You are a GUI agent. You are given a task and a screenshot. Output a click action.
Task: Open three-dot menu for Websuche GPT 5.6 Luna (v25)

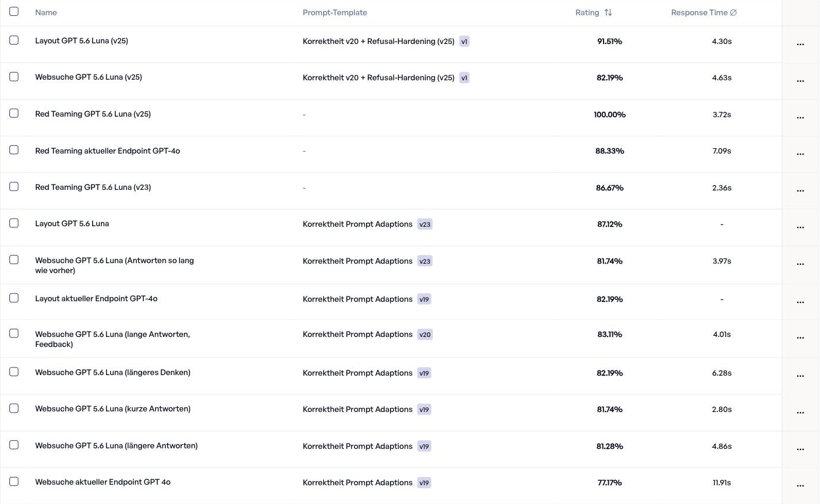pyautogui.click(x=800, y=81)
